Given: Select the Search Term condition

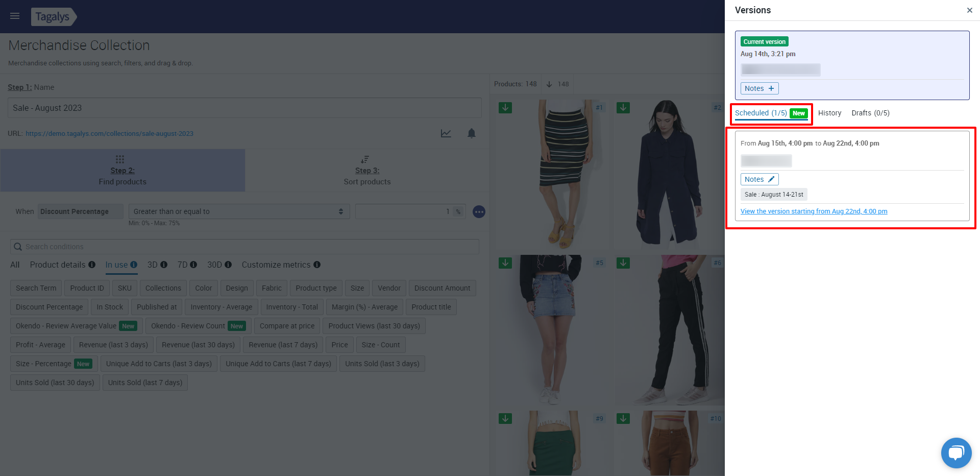Looking at the screenshot, I should 36,288.
